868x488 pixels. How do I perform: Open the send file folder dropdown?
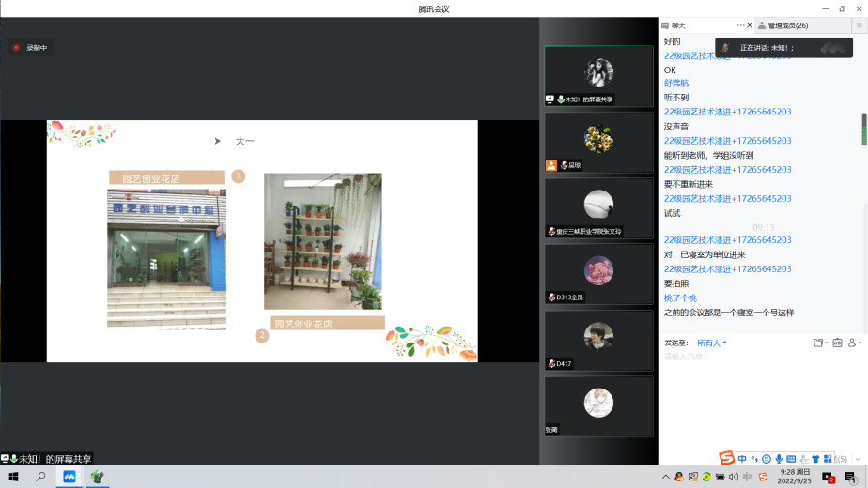[820, 343]
